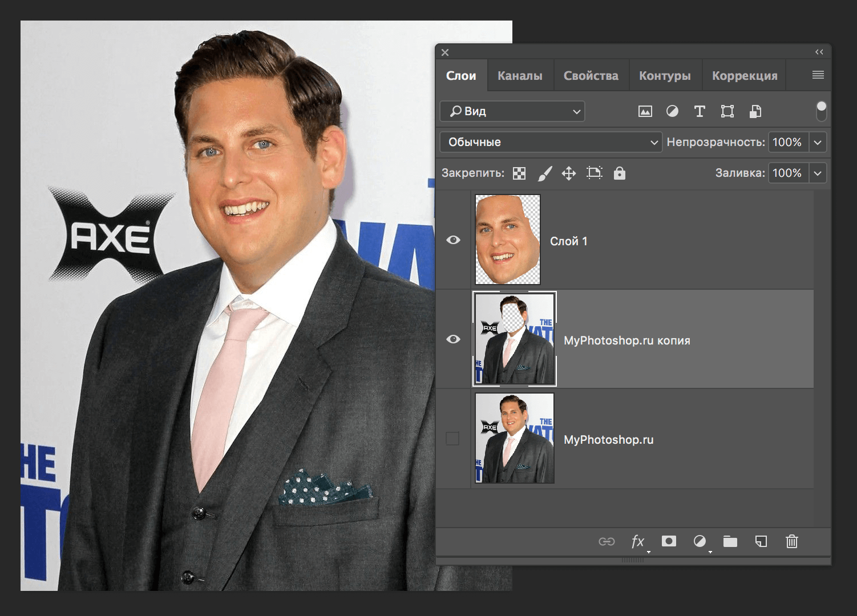Lock transparent pixels checkerboard icon
This screenshot has height=616, width=857.
[519, 173]
